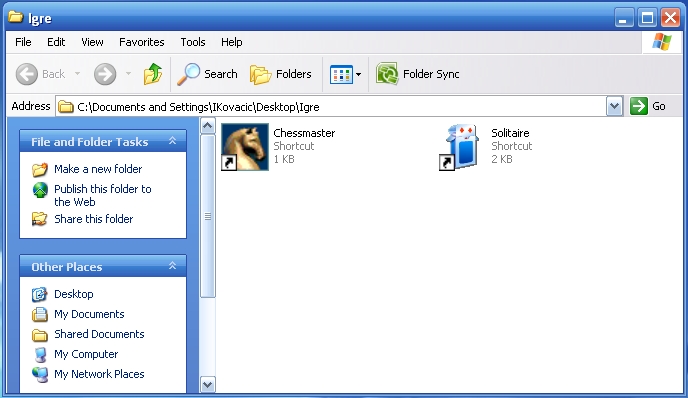The image size is (688, 398).
Task: Click Share this folder link
Action: [93, 219]
